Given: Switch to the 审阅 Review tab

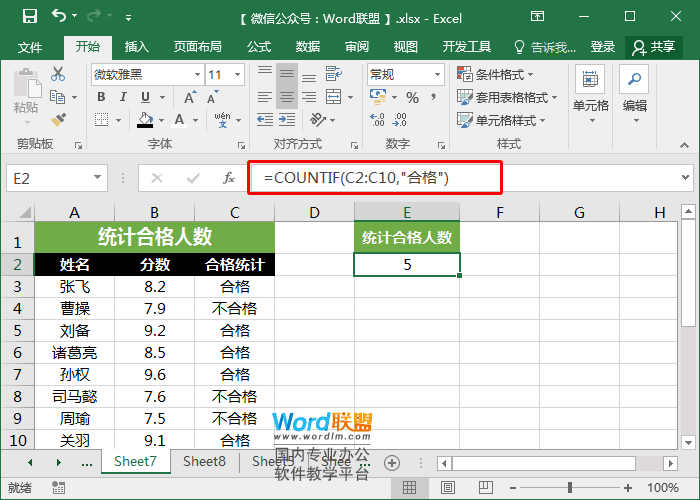Looking at the screenshot, I should click(x=357, y=46).
